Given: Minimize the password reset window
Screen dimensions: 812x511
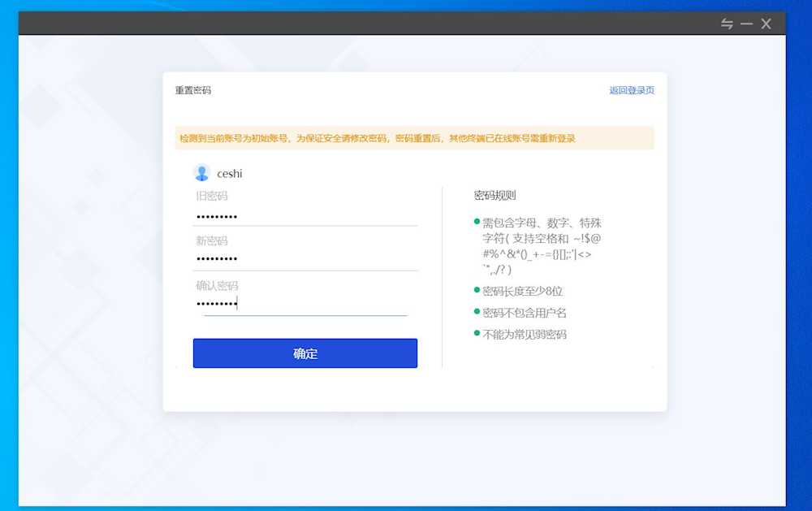Looking at the screenshot, I should pyautogui.click(x=746, y=24).
